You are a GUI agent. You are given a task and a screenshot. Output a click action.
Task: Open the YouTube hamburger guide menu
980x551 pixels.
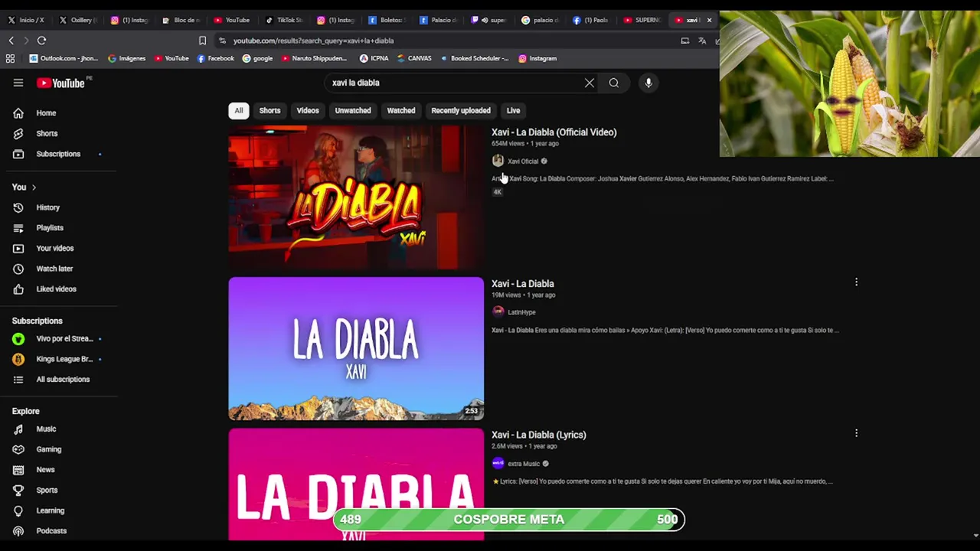point(18,83)
